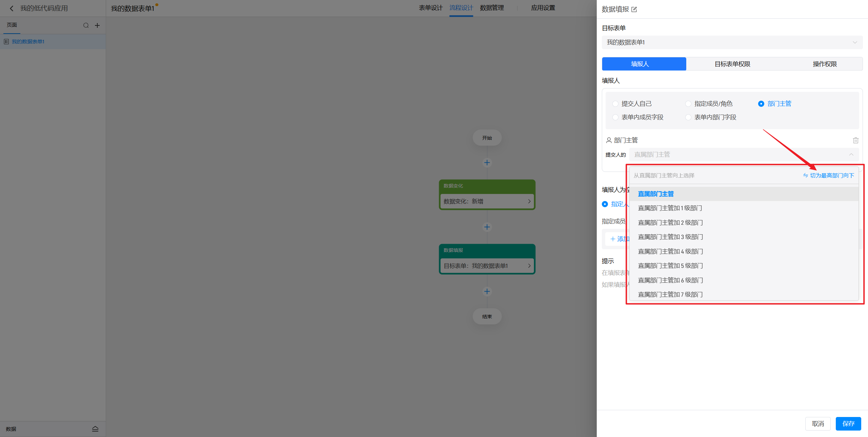Click the search icon in pages panel
The image size is (868, 437).
86,25
